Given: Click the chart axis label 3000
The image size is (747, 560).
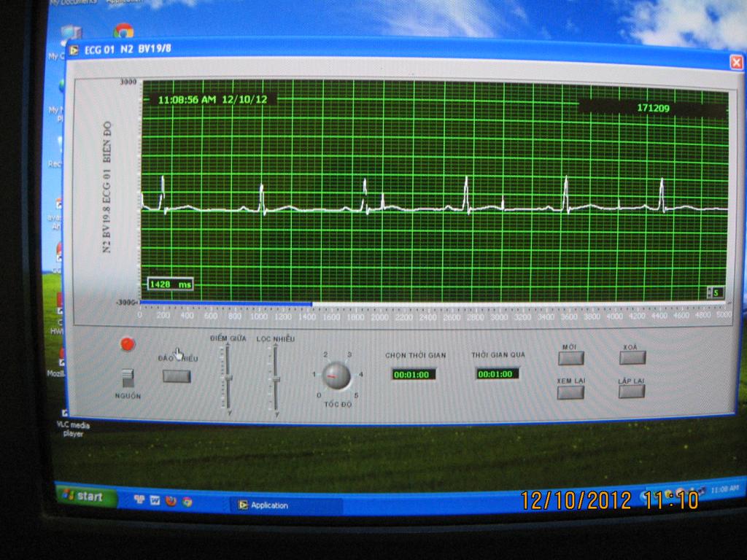Looking at the screenshot, I should point(128,82).
